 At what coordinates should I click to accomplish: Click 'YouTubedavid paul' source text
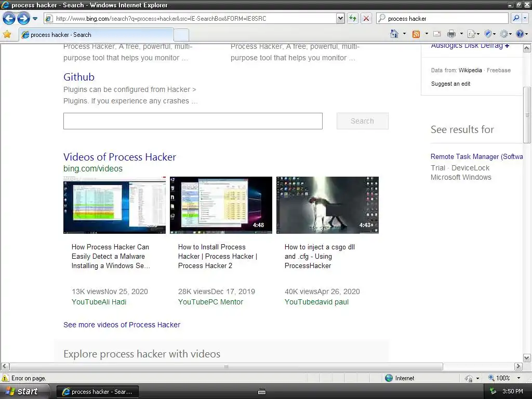[x=316, y=302]
